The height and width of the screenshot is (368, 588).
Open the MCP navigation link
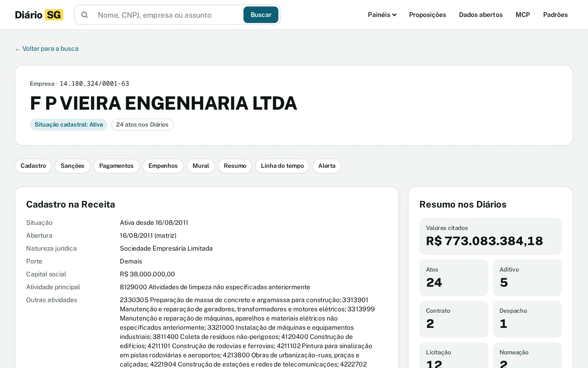pos(523,15)
